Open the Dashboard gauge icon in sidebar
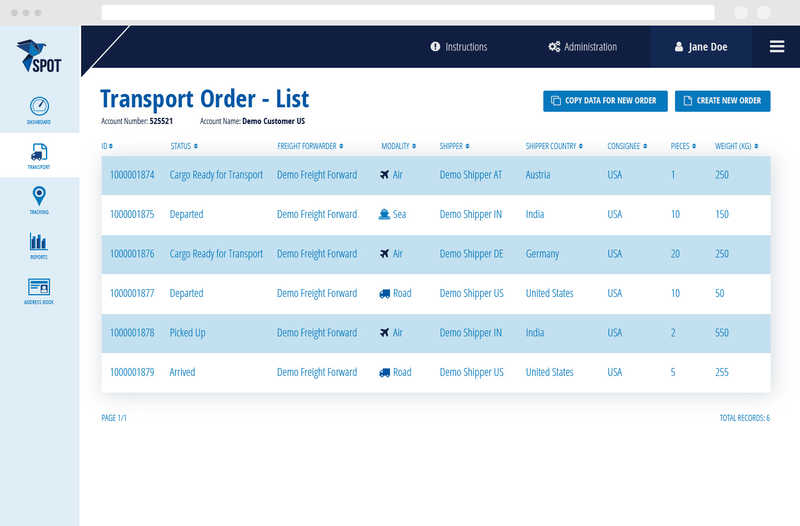Viewport: 800px width, 526px height. pyautogui.click(x=39, y=107)
